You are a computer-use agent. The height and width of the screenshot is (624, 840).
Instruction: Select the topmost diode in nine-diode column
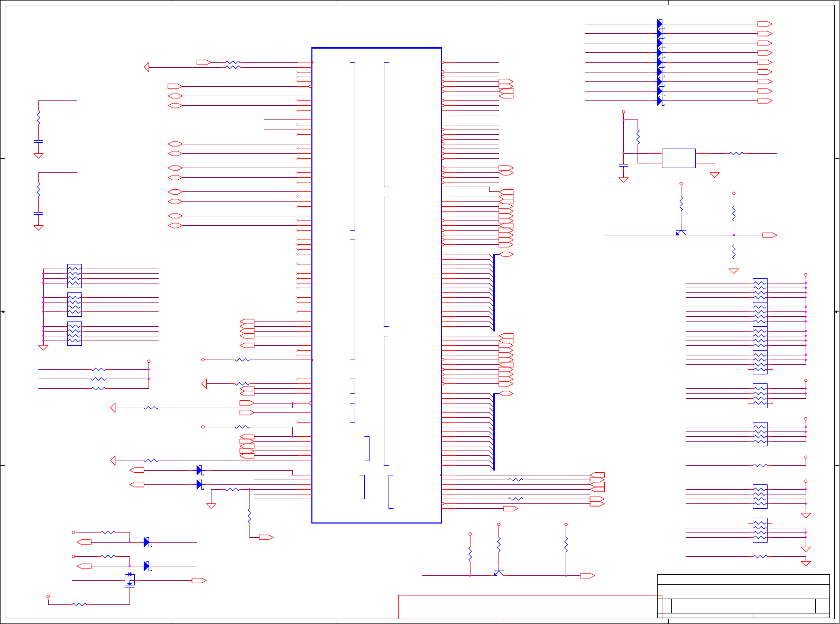pyautogui.click(x=660, y=24)
